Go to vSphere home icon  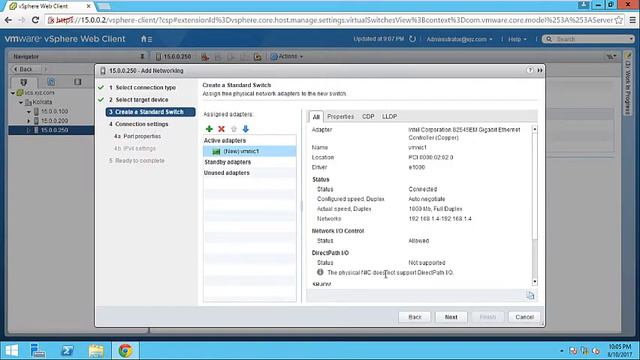[146, 39]
